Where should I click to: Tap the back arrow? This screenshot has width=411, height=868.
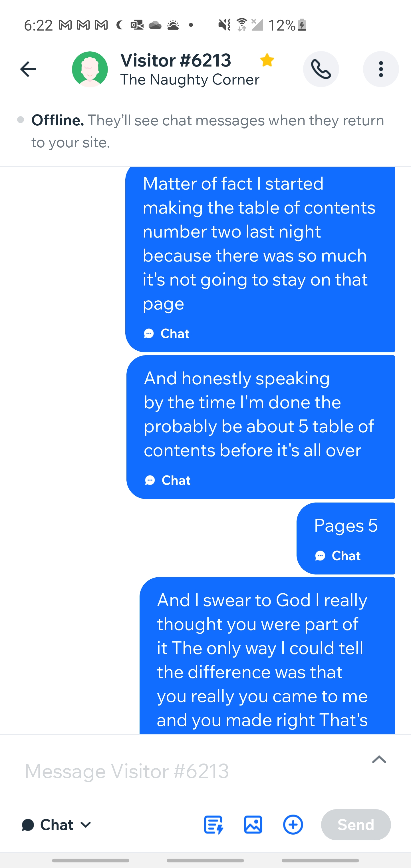click(28, 69)
